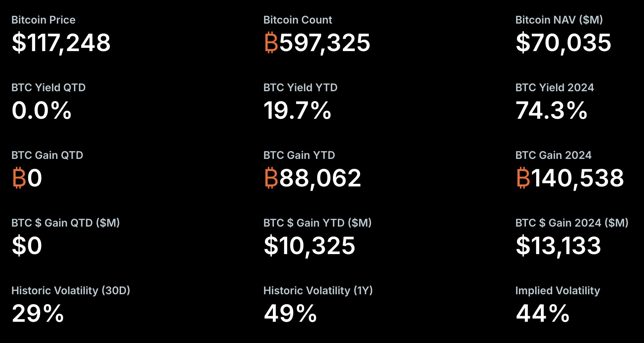Image resolution: width=644 pixels, height=343 pixels.
Task: Select the BTC $ Gain QTD $0 value
Action: pos(27,246)
